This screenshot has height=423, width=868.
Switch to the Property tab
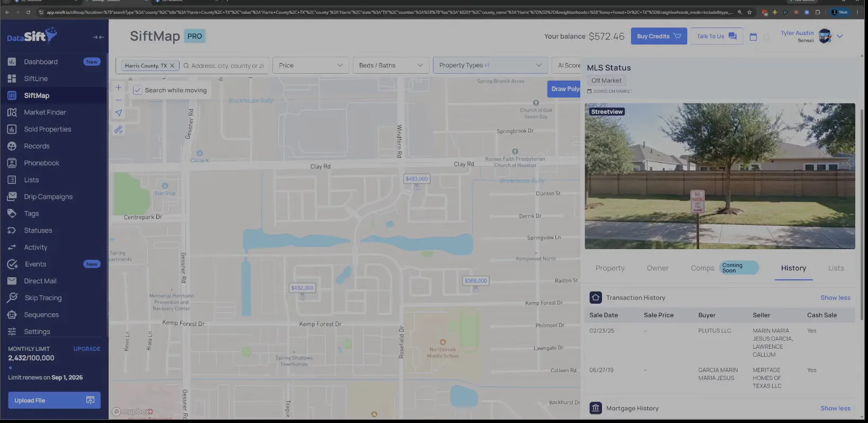tap(610, 268)
